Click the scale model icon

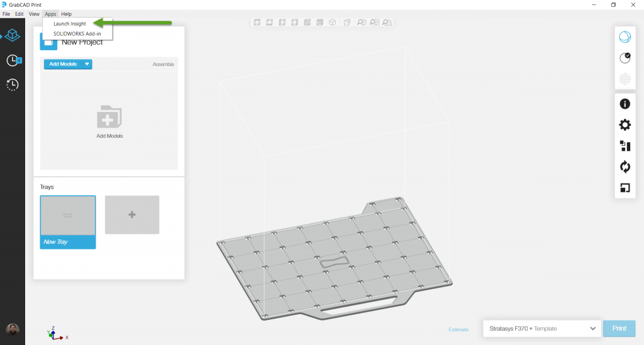tap(625, 187)
